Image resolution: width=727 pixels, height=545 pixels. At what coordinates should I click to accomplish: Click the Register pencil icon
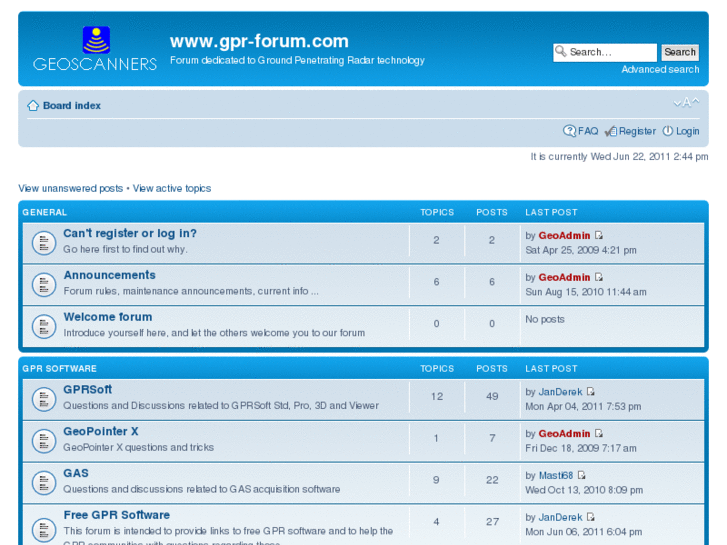click(611, 131)
